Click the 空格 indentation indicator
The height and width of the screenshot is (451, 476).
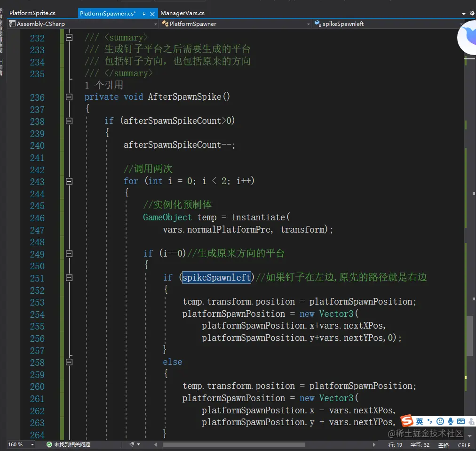click(444, 445)
